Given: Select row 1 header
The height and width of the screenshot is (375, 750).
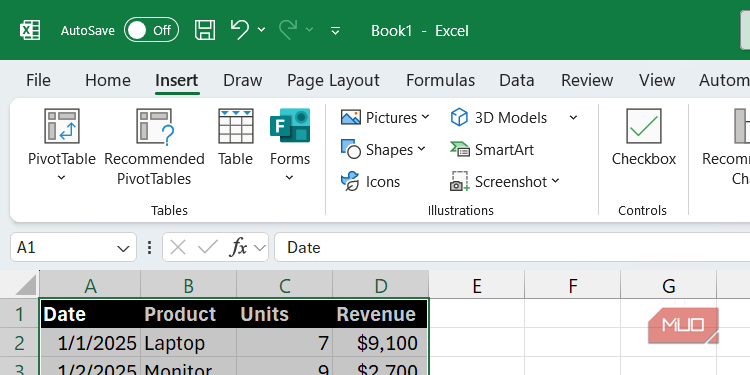Looking at the screenshot, I should [20, 314].
